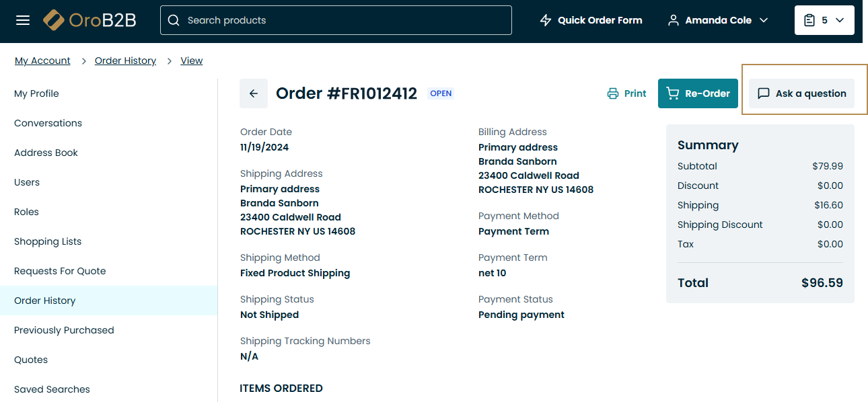Click the Re-Order cart button
Viewport: 868px width, 402px height.
coord(698,93)
